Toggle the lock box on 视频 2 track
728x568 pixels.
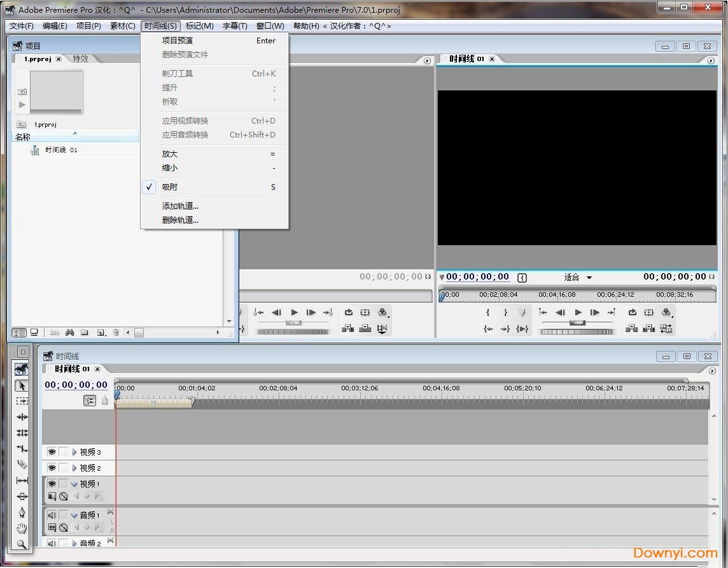pos(64,468)
